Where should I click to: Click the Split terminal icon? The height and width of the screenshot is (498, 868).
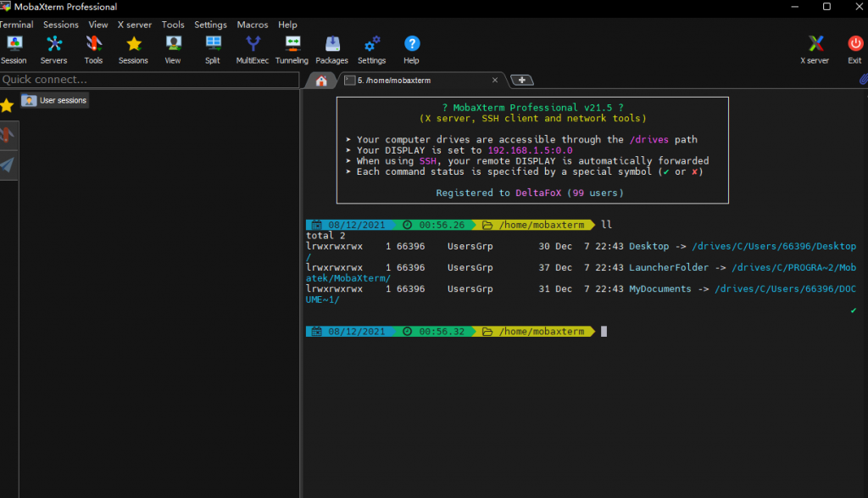pos(213,48)
